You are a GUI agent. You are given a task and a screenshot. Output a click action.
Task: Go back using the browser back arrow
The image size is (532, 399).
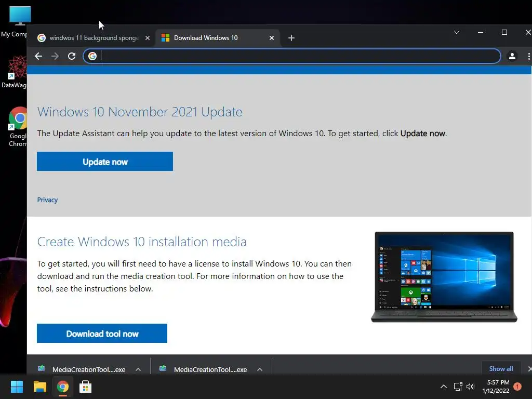[x=38, y=56]
